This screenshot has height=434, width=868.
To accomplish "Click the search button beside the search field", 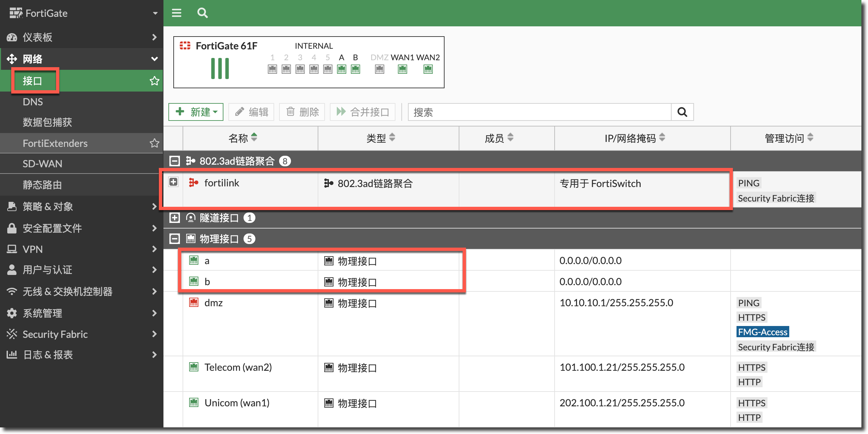I will click(x=682, y=112).
